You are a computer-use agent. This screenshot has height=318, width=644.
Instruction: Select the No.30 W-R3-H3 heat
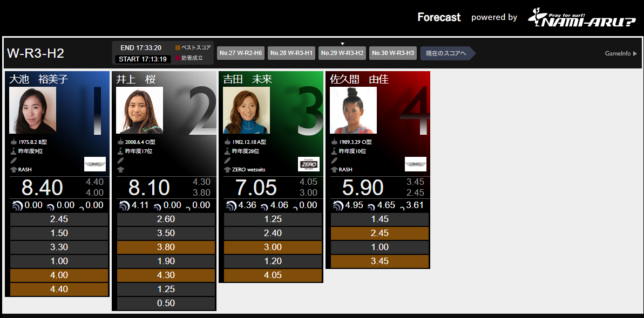pyautogui.click(x=392, y=53)
